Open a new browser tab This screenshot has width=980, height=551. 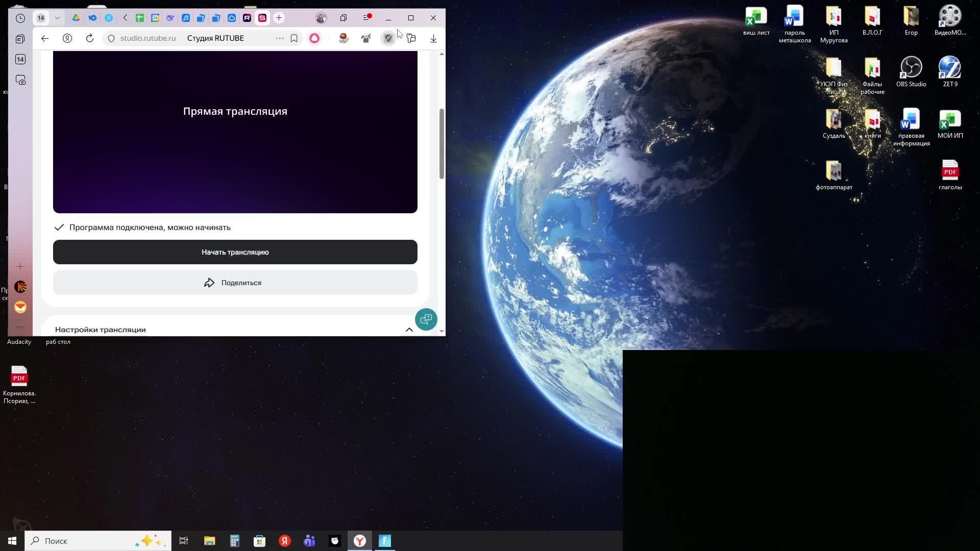pyautogui.click(x=279, y=18)
